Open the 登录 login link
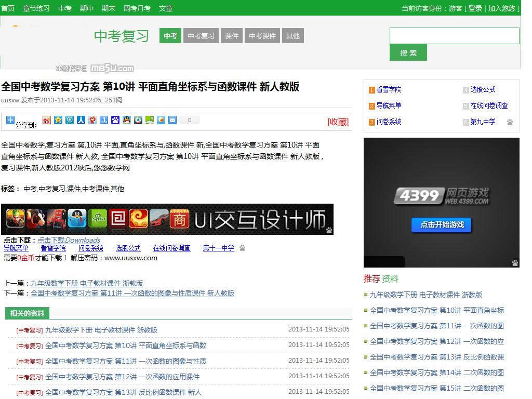This screenshot has width=532, height=399. (475, 8)
